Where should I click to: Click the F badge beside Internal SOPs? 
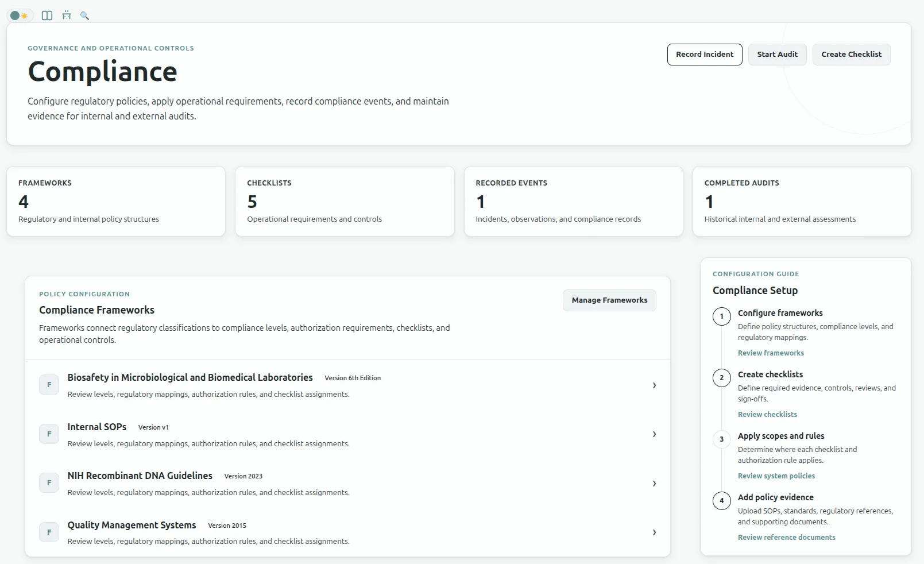[49, 434]
